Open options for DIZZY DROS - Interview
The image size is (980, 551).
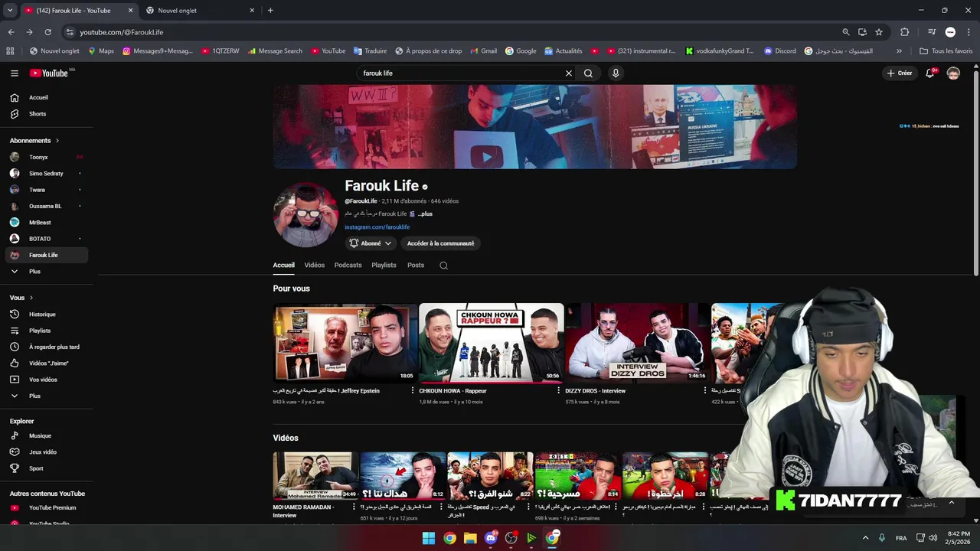click(x=705, y=391)
